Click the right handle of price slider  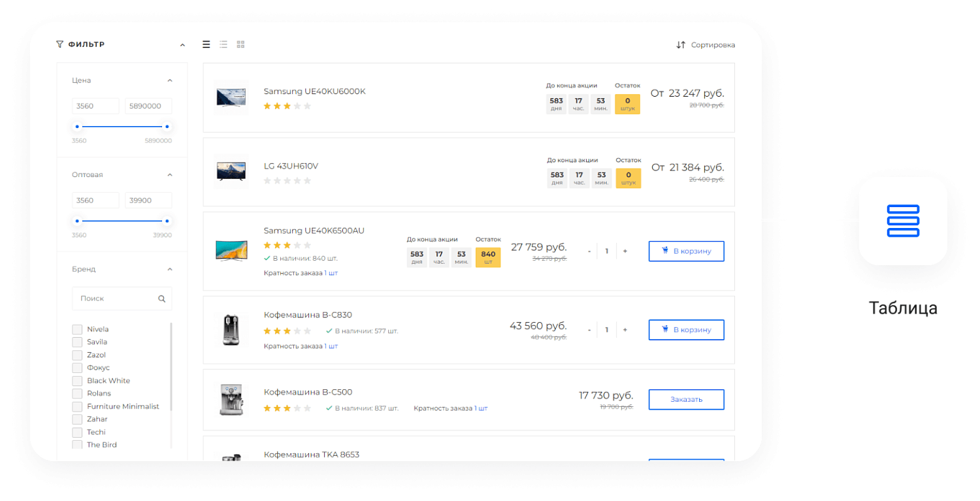(x=167, y=127)
